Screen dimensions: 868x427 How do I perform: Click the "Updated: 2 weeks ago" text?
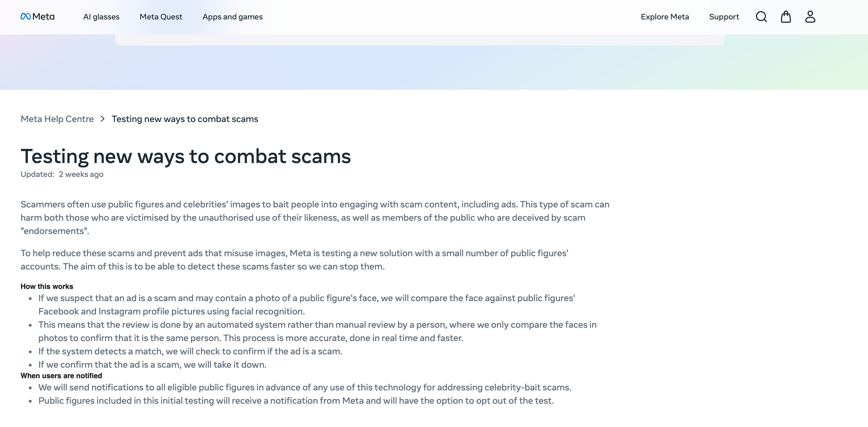click(62, 174)
